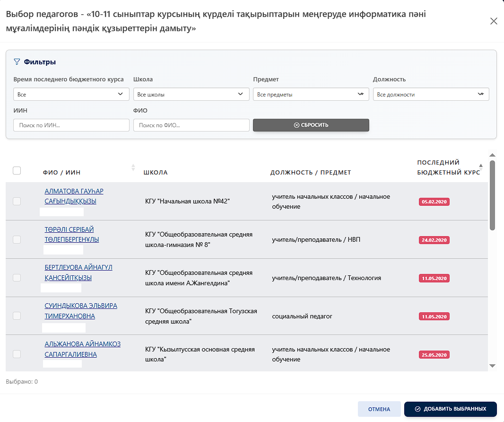This screenshot has height=422, width=504.
Task: Open the Предмет filter dropdown
Action: click(311, 94)
